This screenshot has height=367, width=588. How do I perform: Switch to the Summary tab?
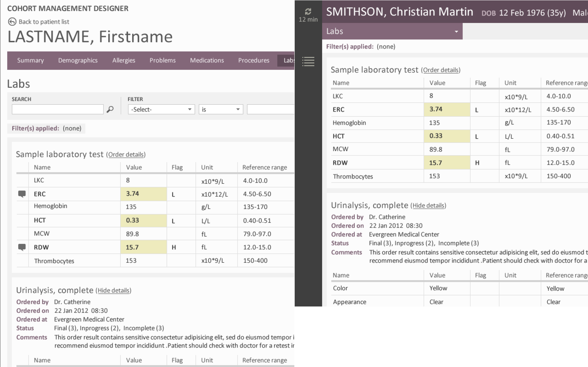coord(31,60)
